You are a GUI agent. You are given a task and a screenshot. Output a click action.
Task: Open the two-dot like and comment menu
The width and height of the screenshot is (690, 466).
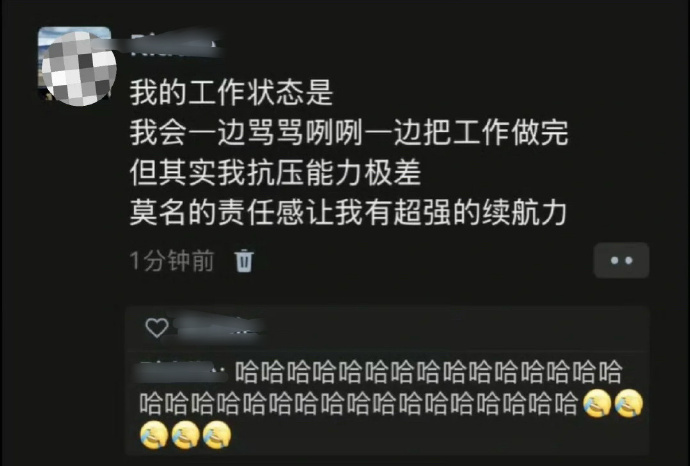click(x=621, y=261)
